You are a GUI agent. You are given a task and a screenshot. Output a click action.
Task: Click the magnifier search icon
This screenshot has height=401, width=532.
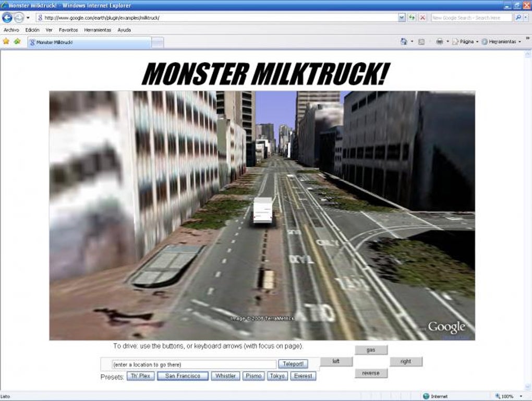[x=518, y=18]
